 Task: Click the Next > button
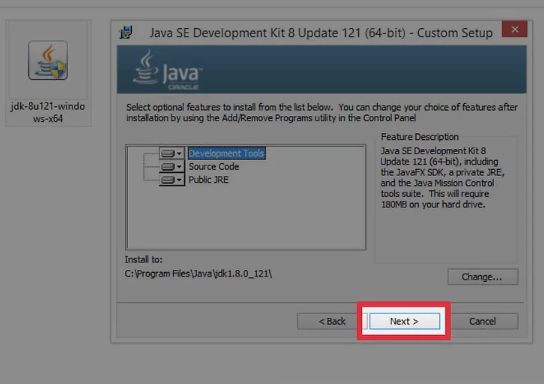point(404,321)
